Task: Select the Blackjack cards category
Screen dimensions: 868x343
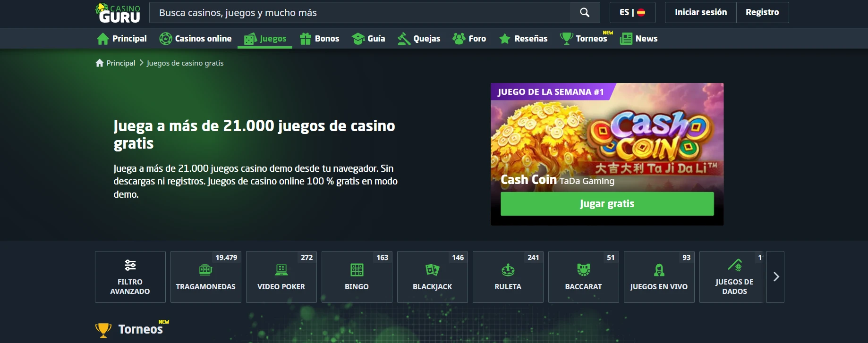Action: click(433, 277)
